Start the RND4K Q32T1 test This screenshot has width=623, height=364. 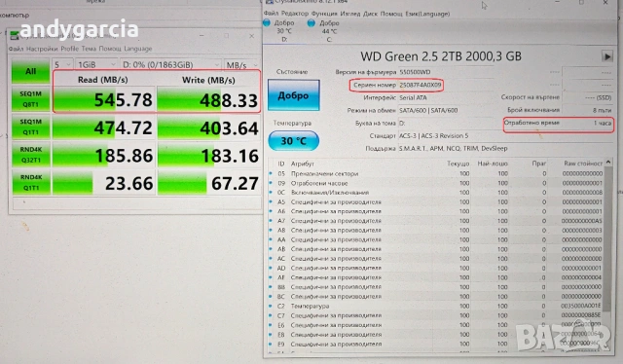click(x=30, y=155)
